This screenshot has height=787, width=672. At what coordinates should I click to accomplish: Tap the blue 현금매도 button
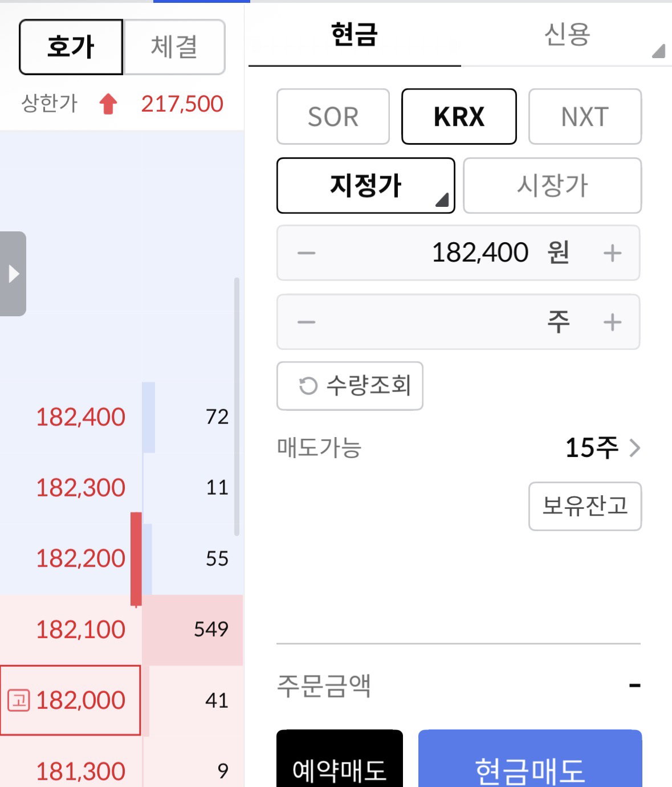pos(530,759)
